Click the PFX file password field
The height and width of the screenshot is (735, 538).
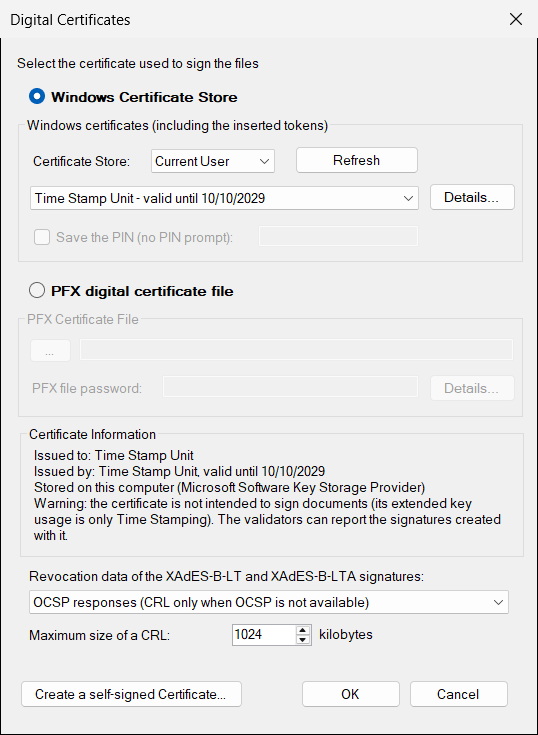click(x=290, y=387)
